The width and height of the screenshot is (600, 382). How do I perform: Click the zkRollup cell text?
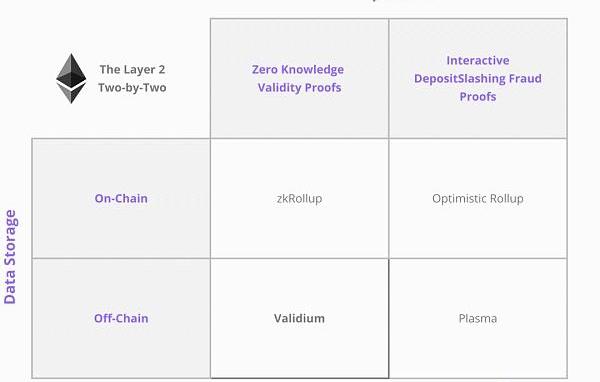pos(300,199)
